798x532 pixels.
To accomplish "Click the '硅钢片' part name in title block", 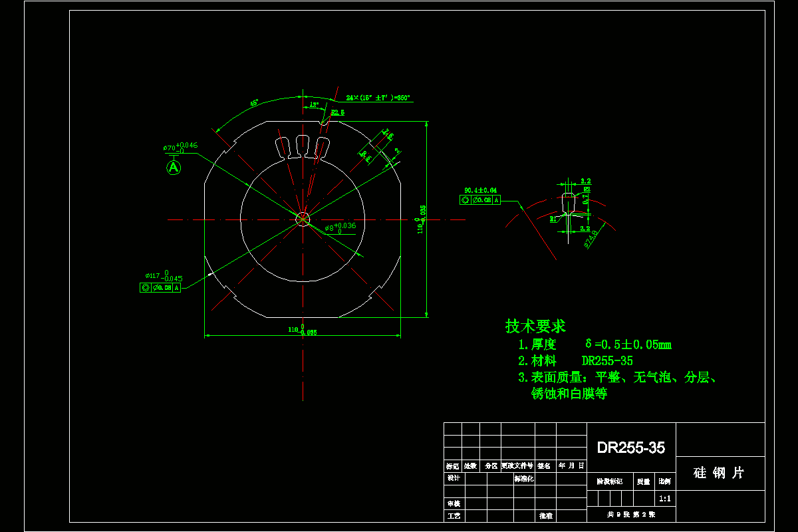I will click(x=719, y=473).
